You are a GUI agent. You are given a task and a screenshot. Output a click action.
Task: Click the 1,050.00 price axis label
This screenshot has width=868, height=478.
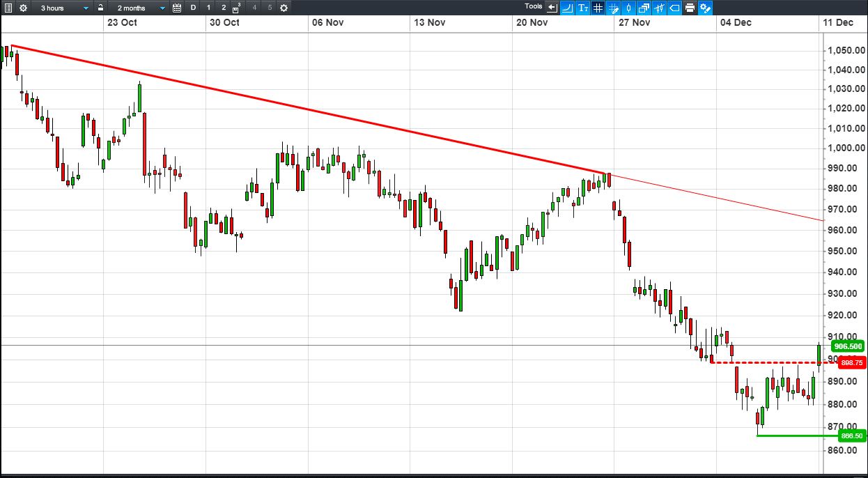(x=846, y=51)
